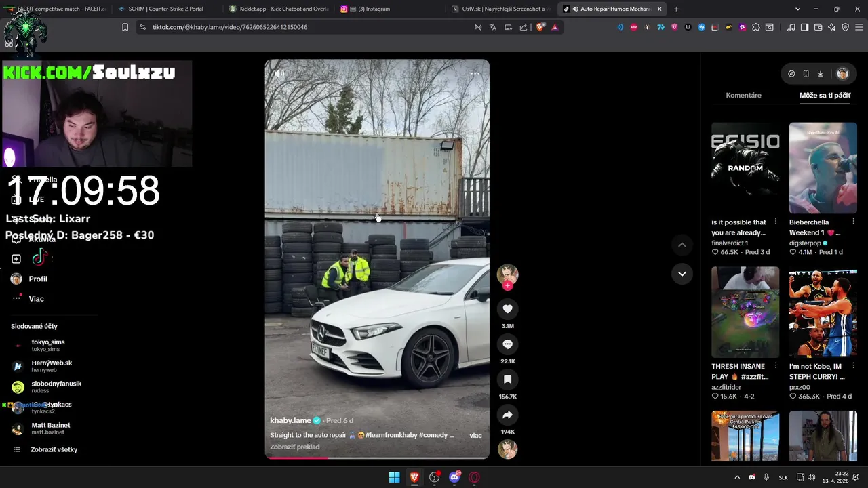Screen dimensions: 868x488
Task: Switch to the FACEIT competitive match tab
Action: (x=56, y=9)
